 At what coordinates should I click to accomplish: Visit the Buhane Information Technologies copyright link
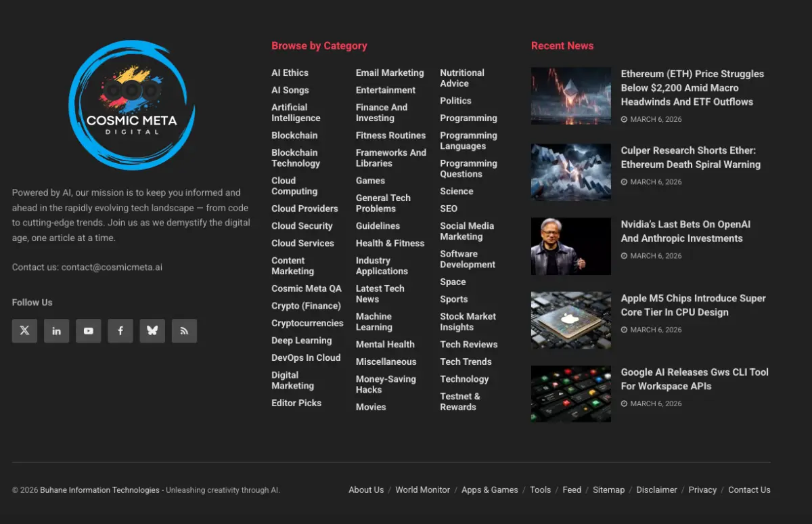point(99,489)
